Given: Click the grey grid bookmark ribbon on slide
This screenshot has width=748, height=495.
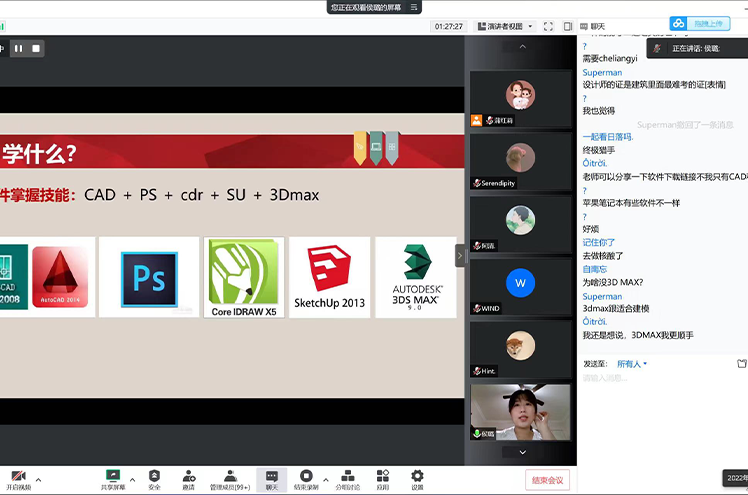Looking at the screenshot, I should 392,148.
